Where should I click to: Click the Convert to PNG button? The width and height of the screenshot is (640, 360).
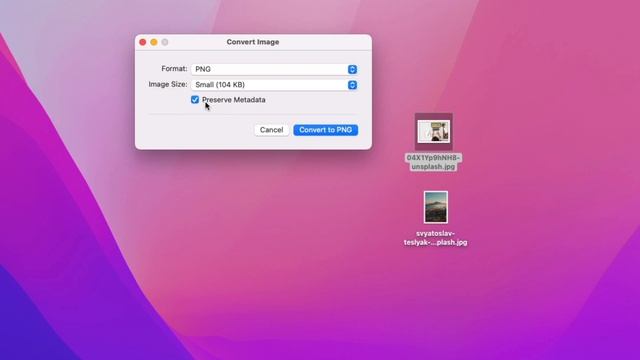325,130
